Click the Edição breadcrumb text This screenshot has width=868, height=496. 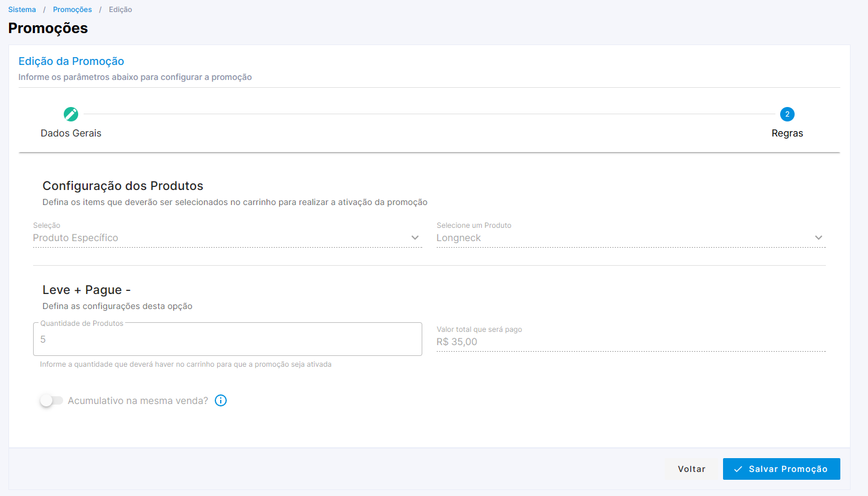point(120,10)
